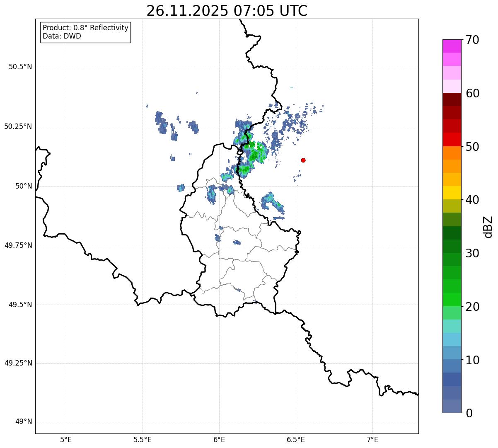The width and height of the screenshot is (498, 448).
Task: Click the yellow colorbar segment above 40
Action: pos(452,193)
